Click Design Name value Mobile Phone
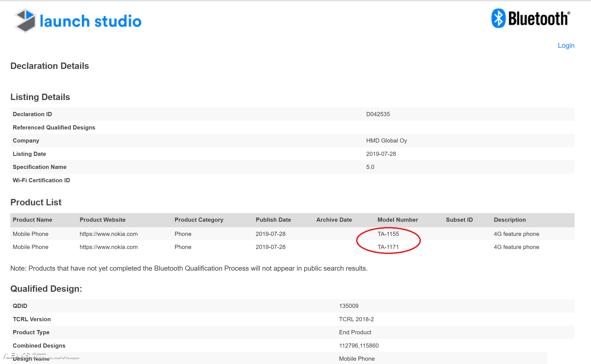This screenshot has height=364, width=591. [x=357, y=359]
